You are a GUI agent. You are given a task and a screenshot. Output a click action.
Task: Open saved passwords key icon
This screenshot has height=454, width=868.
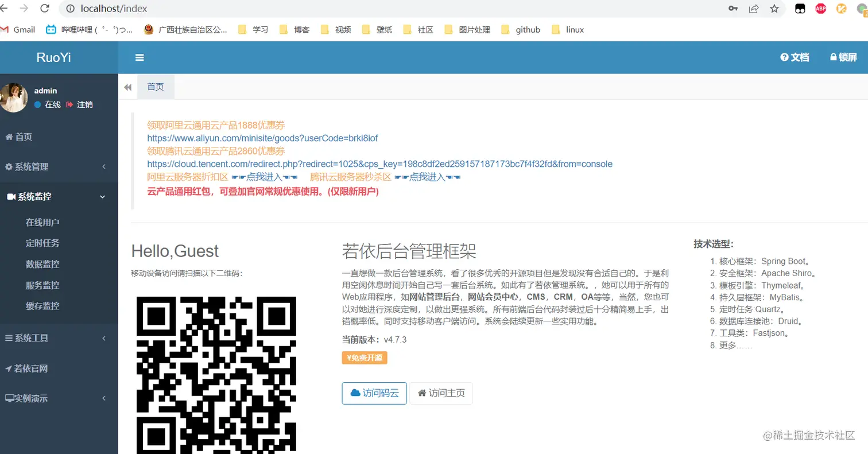pos(733,9)
